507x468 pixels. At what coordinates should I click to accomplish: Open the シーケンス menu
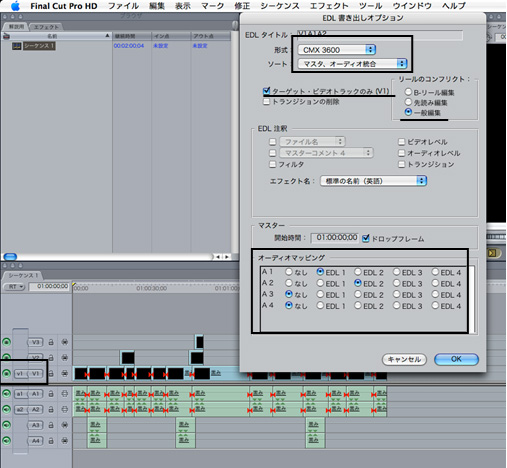click(x=280, y=6)
